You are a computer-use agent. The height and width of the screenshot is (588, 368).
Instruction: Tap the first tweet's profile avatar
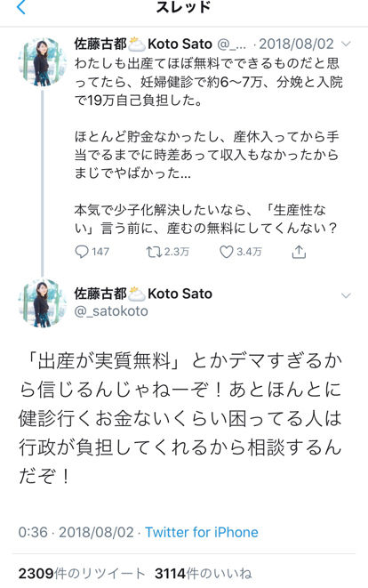click(x=43, y=62)
